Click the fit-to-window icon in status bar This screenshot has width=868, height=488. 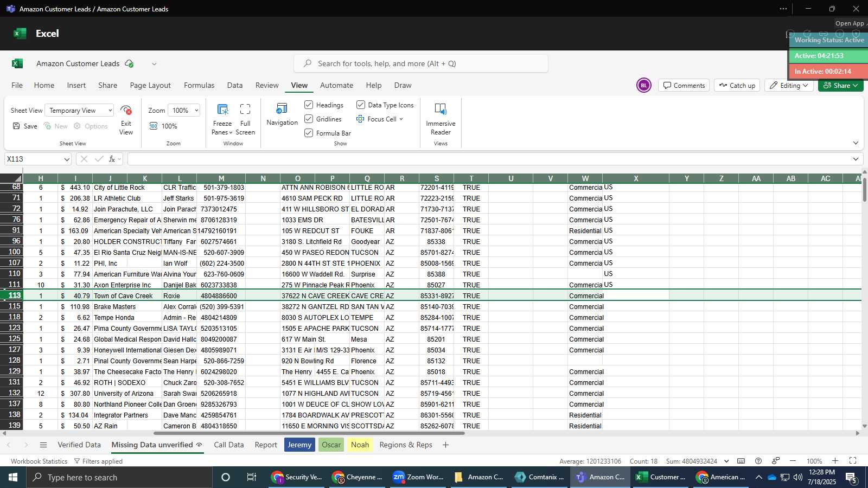click(x=853, y=461)
